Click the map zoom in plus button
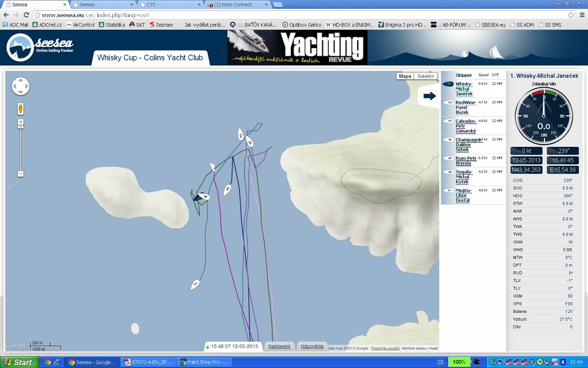 [21, 123]
